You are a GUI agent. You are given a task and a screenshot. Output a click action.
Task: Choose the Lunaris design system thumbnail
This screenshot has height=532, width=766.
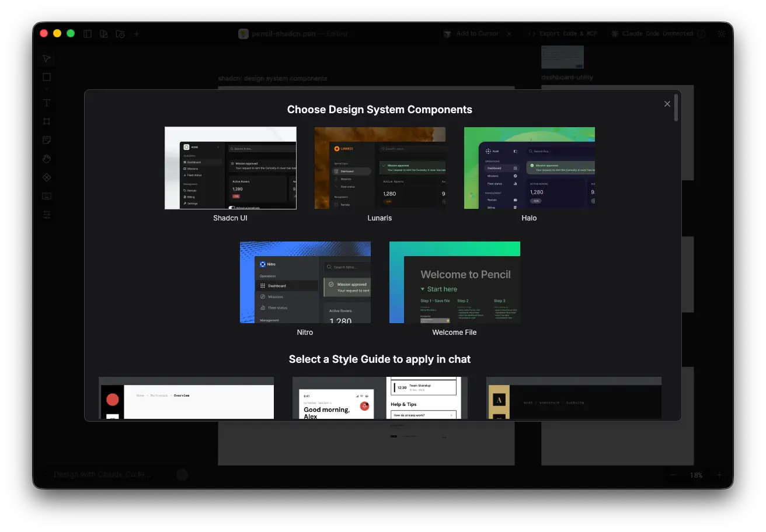tap(380, 168)
